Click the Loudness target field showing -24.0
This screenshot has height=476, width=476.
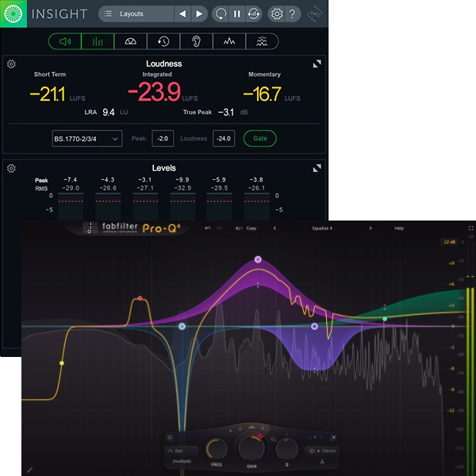click(224, 138)
